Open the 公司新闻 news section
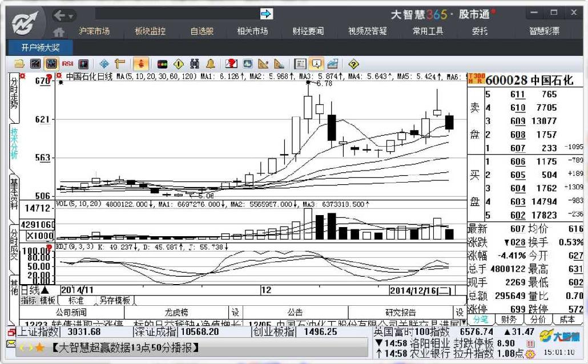 pos(71,312)
